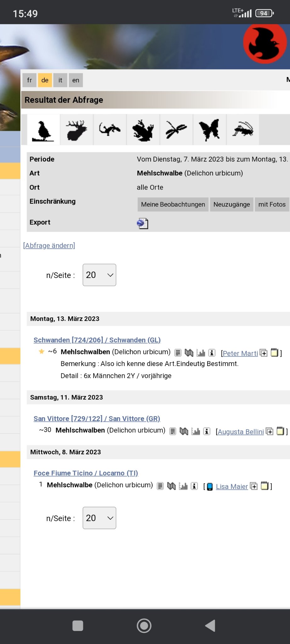
Task: Select the mammals deer icon
Action: pos(76,130)
